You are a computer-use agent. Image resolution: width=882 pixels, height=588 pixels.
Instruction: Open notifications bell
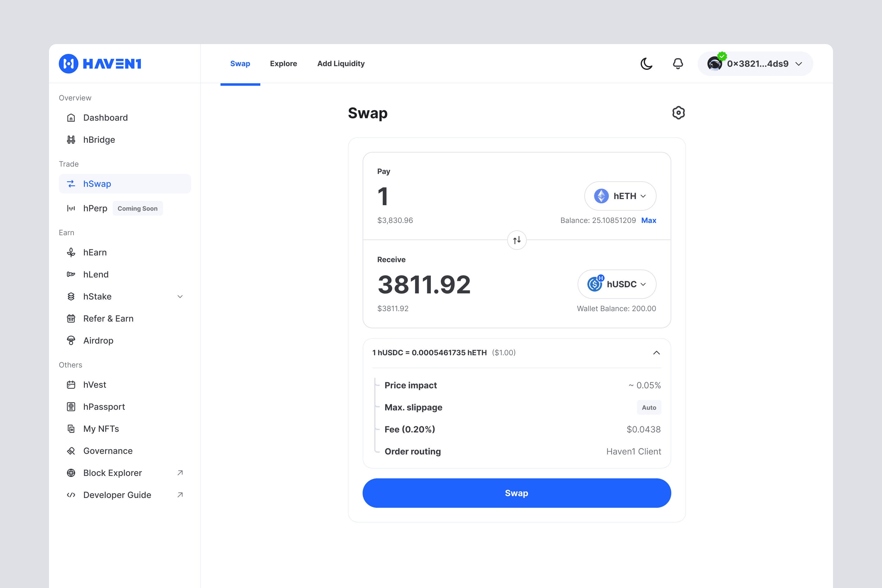(678, 64)
